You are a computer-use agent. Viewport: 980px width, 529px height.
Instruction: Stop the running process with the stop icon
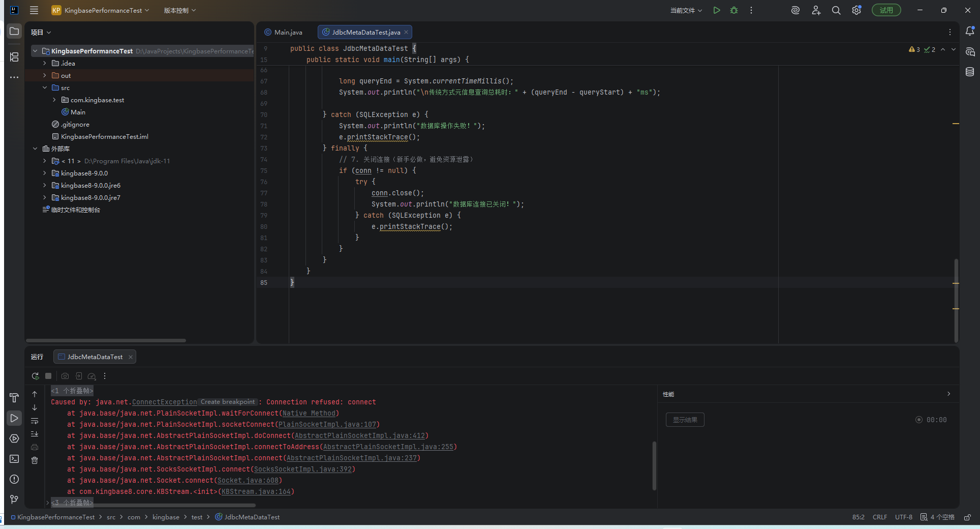click(x=48, y=376)
